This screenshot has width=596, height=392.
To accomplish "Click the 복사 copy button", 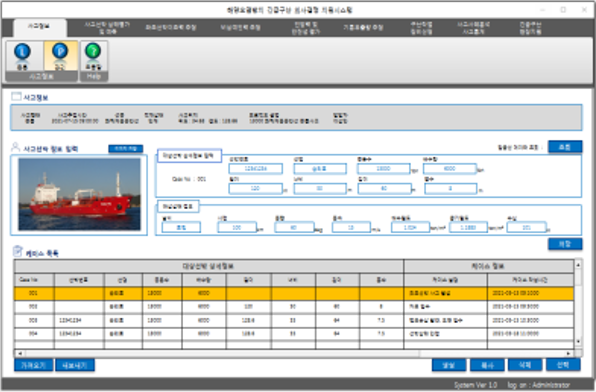I will coord(487,365).
